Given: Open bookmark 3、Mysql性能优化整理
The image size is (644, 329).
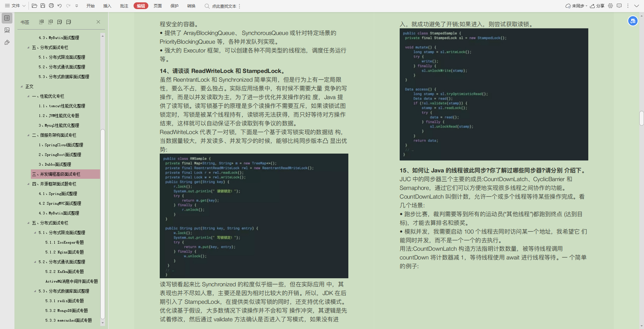Looking at the screenshot, I should click(x=59, y=125).
